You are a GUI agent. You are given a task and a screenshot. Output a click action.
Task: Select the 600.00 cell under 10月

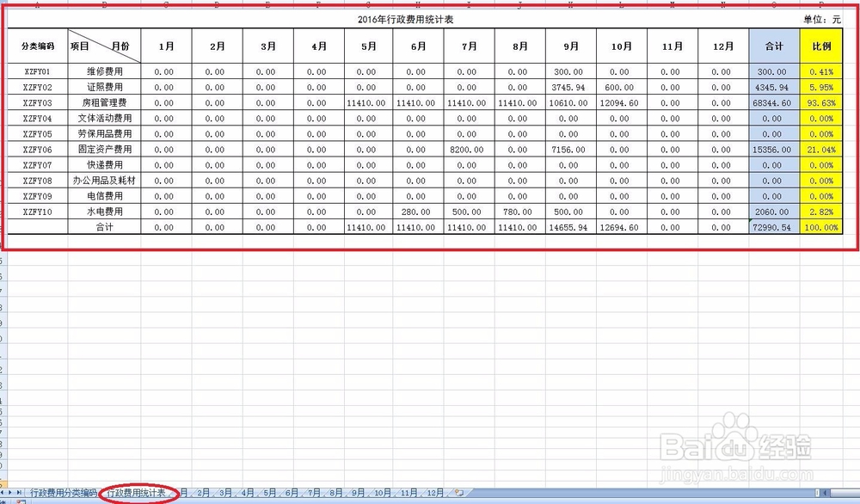[622, 87]
